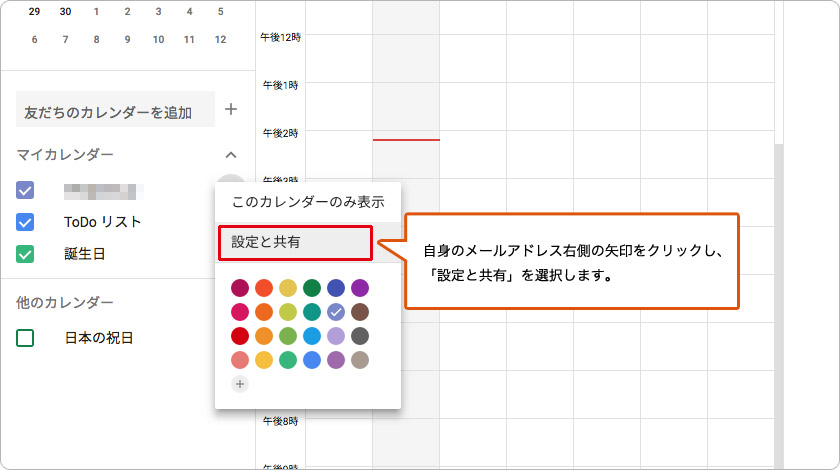The width and height of the screenshot is (840, 470).
Task: Enable the 日本の祝日 calendar checkbox
Action: pos(25,338)
